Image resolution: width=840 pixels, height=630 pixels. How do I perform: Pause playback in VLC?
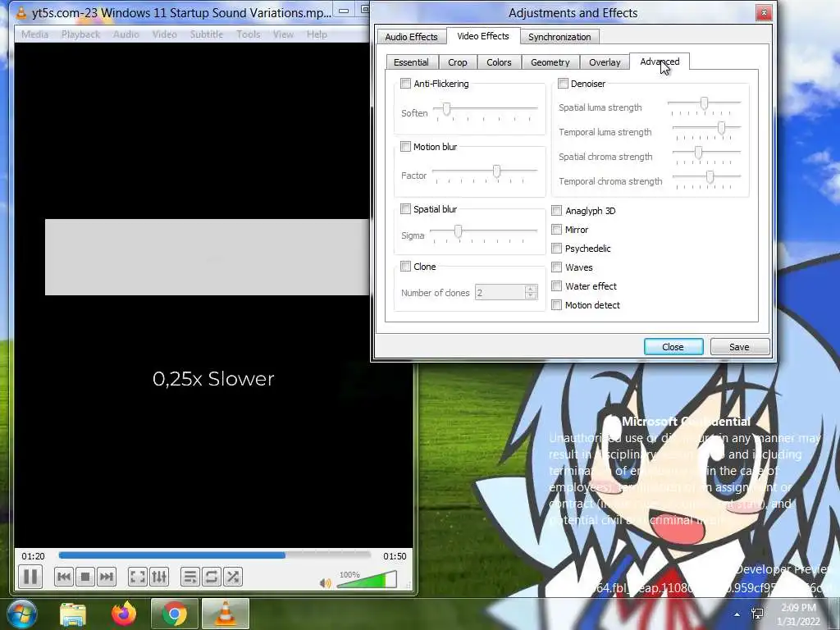(30, 577)
